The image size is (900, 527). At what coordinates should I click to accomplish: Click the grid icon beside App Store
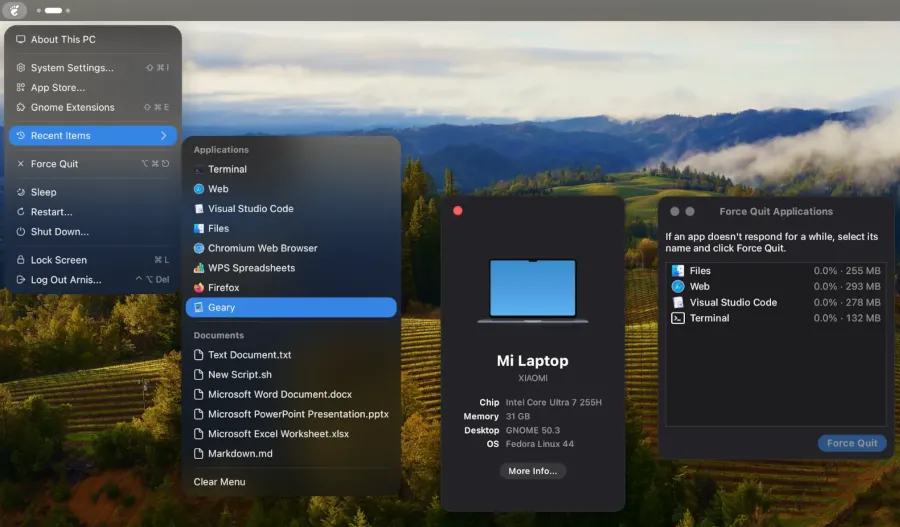[21, 87]
